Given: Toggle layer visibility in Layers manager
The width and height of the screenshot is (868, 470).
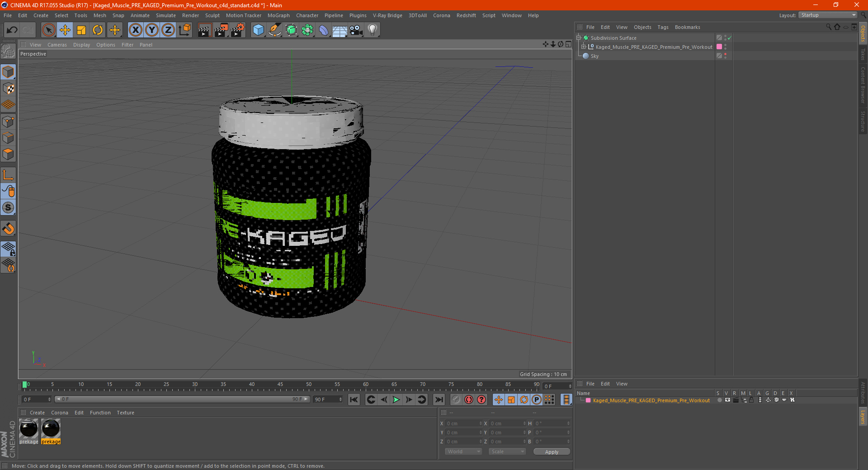Looking at the screenshot, I should tap(727, 400).
